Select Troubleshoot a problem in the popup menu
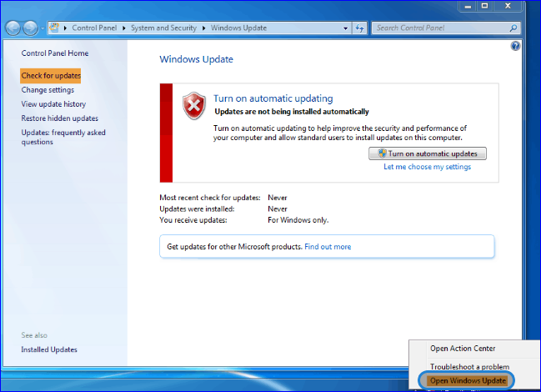The image size is (541, 392). (469, 366)
